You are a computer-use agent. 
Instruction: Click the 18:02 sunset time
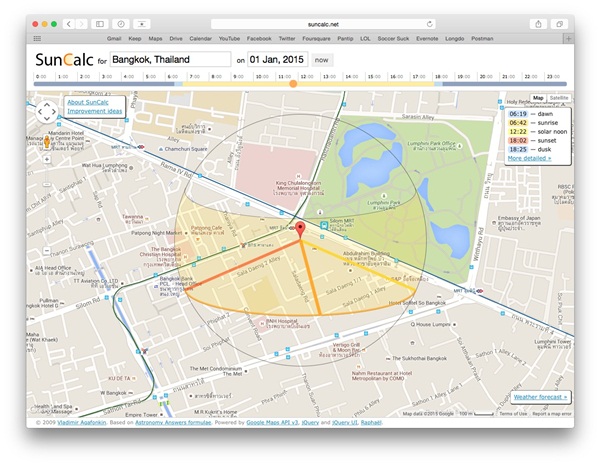point(518,140)
